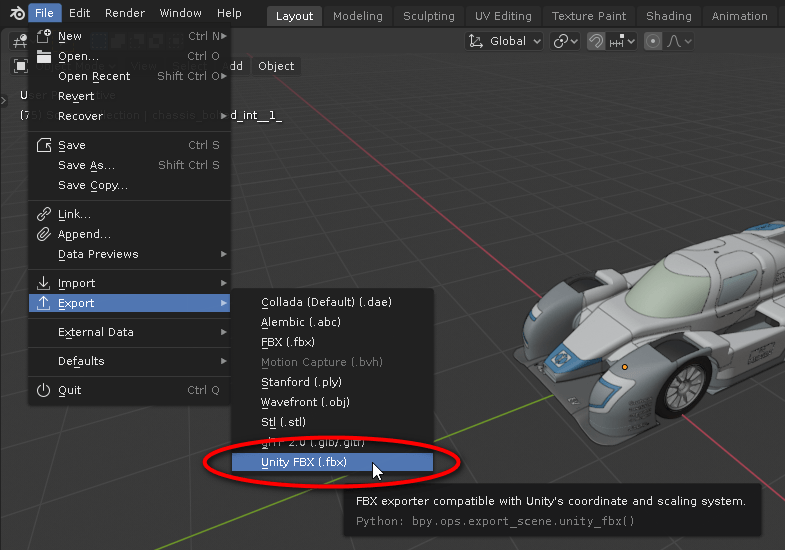Switch to the Modeling workspace tab
This screenshot has height=550, width=785.
point(357,16)
